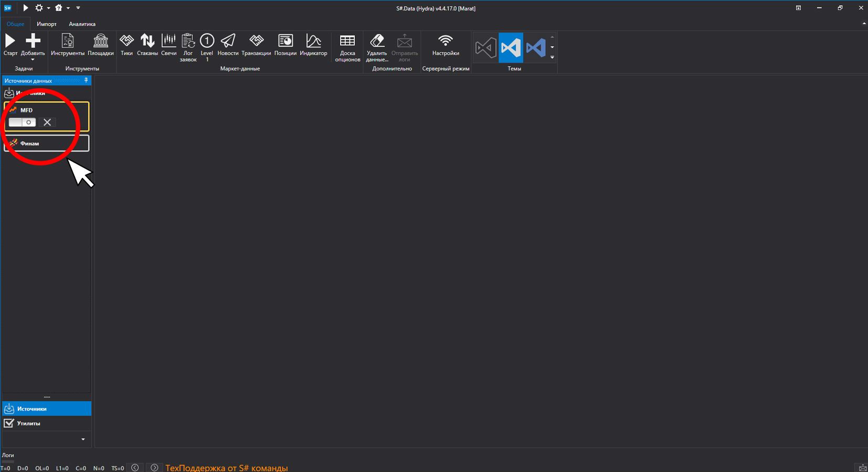The height and width of the screenshot is (472, 868).
Task: Click the ТехПоддержка от S# команды link
Action: click(227, 468)
